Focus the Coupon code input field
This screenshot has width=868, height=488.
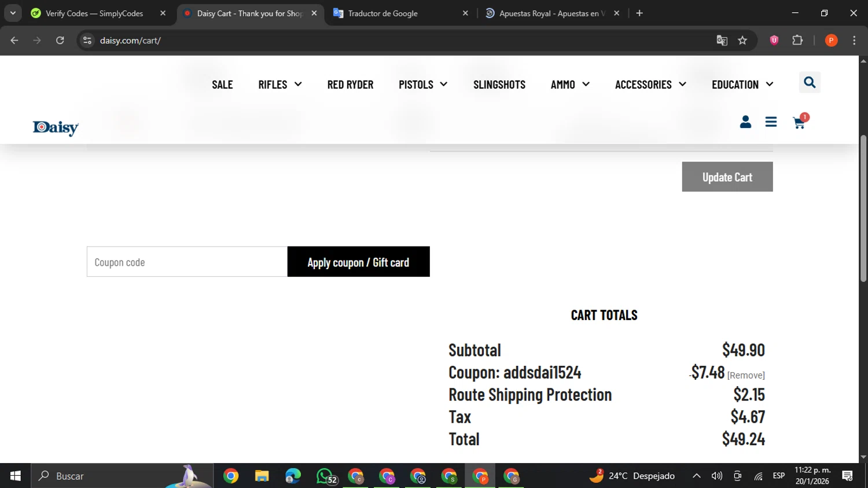tap(187, 262)
